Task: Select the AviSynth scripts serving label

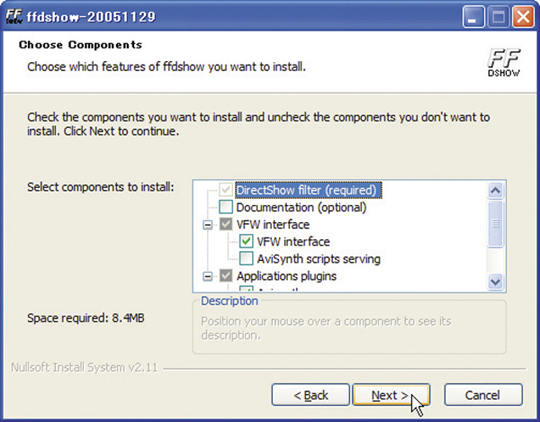Action: tap(319, 259)
